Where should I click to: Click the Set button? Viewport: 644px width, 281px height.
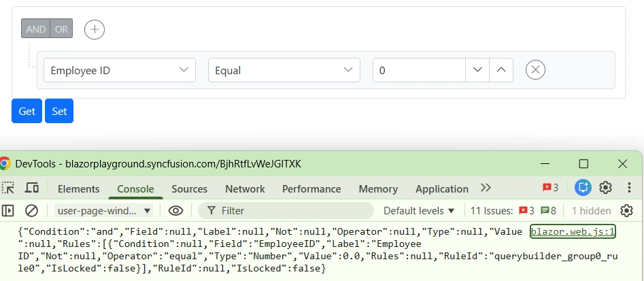pyautogui.click(x=59, y=111)
